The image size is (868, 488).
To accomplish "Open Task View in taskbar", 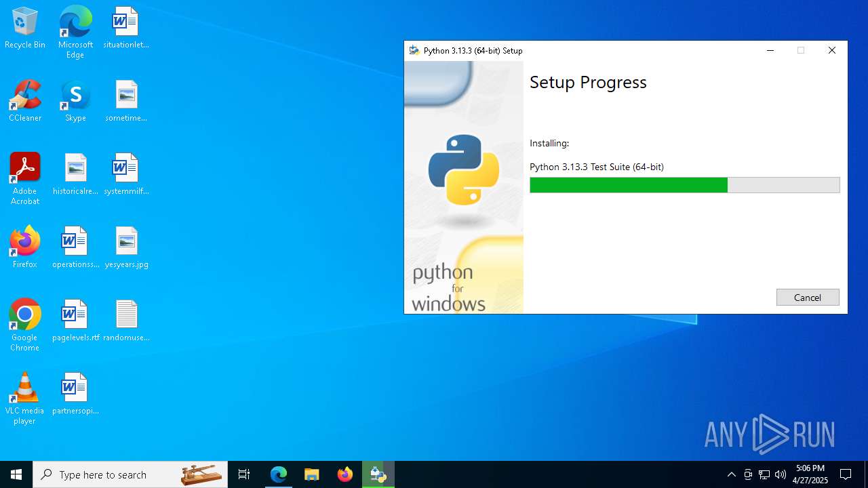I will [244, 474].
